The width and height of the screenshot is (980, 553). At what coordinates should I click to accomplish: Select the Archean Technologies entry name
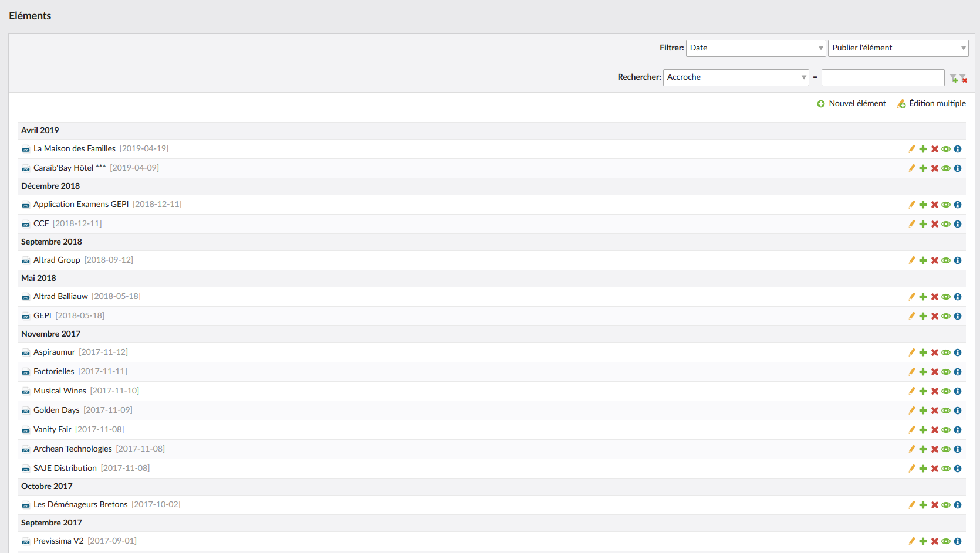point(73,449)
